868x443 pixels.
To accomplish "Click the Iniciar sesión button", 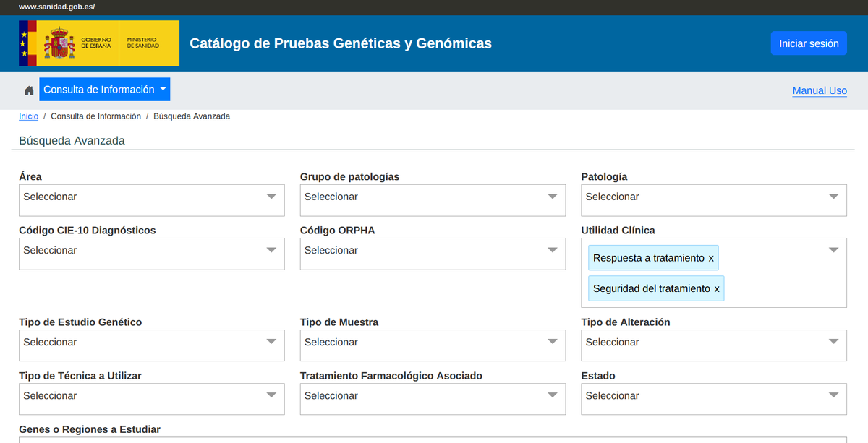I will 809,43.
